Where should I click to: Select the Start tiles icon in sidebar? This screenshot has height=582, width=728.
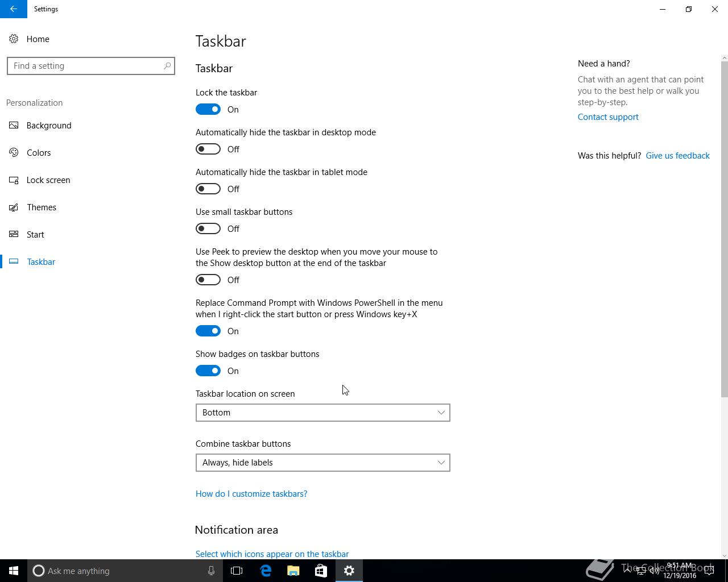(x=14, y=234)
